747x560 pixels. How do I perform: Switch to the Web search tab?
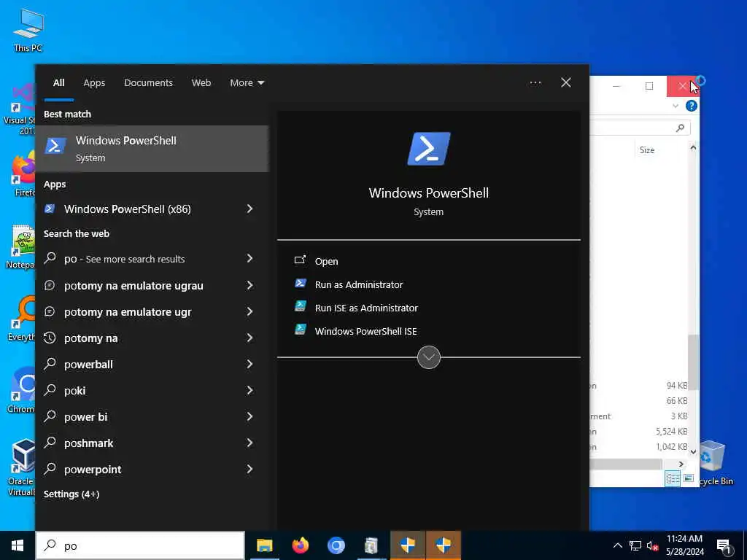(201, 83)
